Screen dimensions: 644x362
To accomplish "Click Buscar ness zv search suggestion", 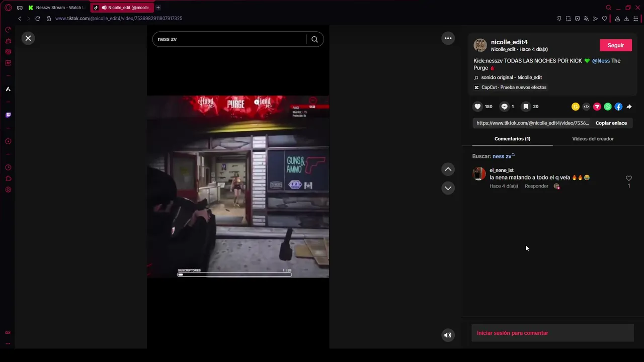I will pyautogui.click(x=503, y=156).
